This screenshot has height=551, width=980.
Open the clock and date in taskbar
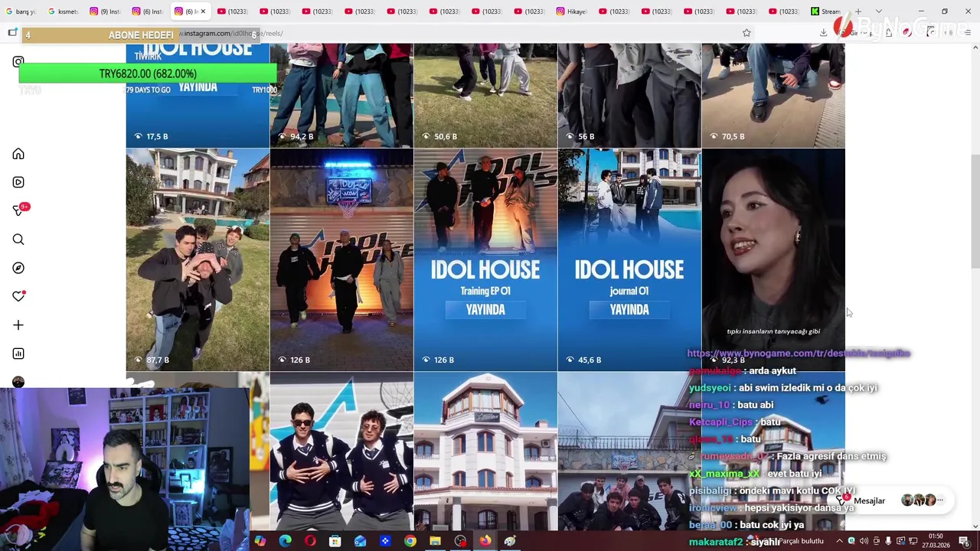point(936,541)
